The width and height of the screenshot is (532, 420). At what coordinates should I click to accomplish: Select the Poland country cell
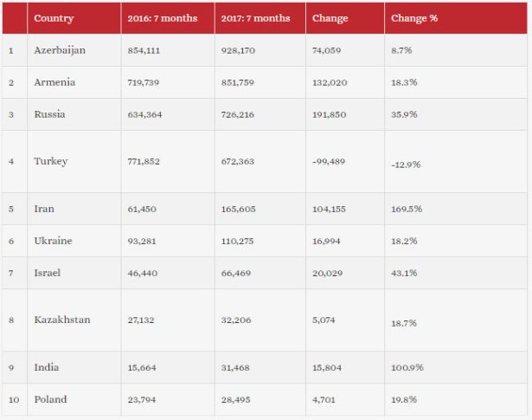tap(50, 400)
